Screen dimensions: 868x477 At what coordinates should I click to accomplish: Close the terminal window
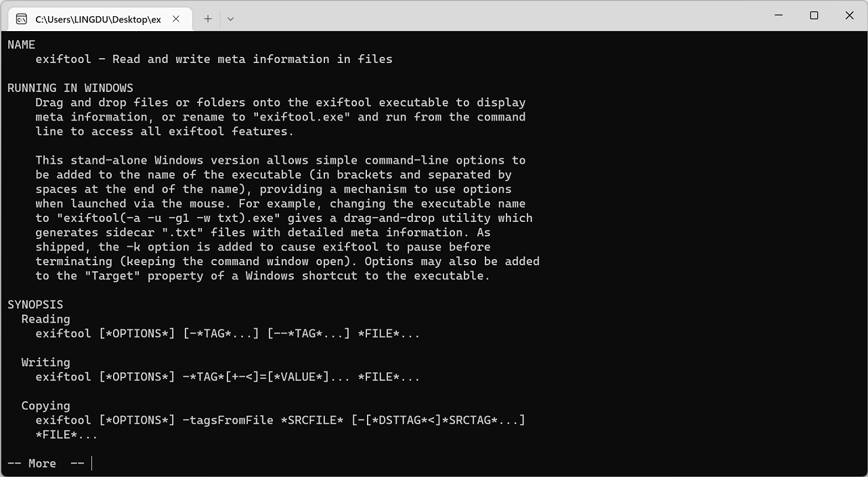tap(849, 16)
